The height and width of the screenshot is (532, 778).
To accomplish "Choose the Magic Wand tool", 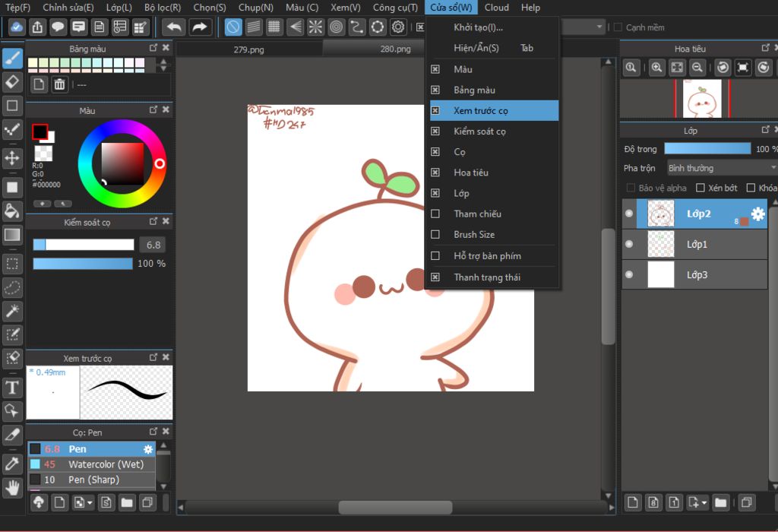I will pyautogui.click(x=12, y=310).
